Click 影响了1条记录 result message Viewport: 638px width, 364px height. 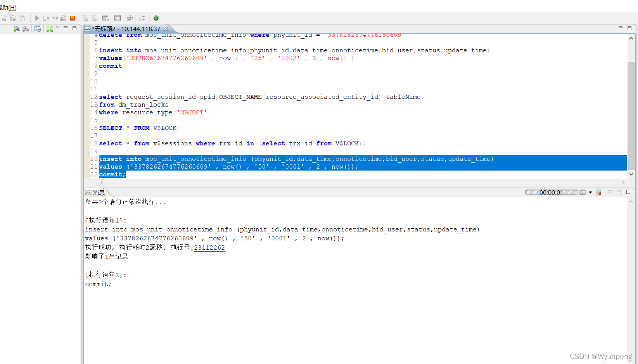pos(107,257)
